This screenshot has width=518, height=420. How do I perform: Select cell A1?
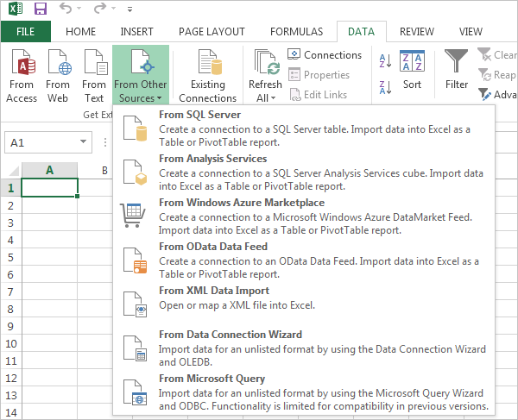tap(49, 188)
